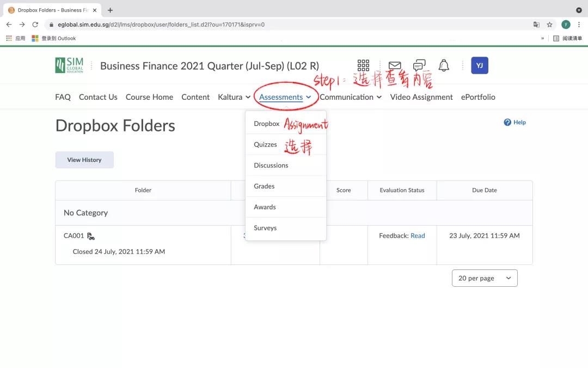Choose Dropbox in the Assessments menu

(x=266, y=124)
